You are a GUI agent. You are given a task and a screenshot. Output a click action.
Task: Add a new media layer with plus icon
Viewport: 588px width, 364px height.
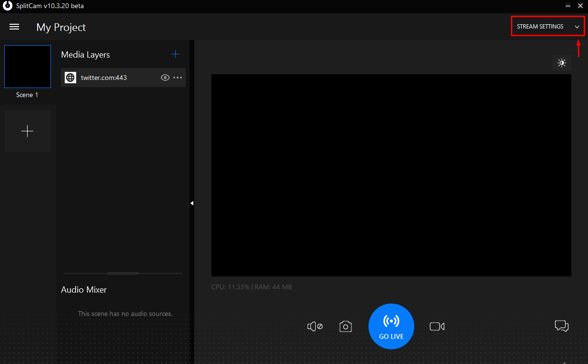pyautogui.click(x=175, y=54)
